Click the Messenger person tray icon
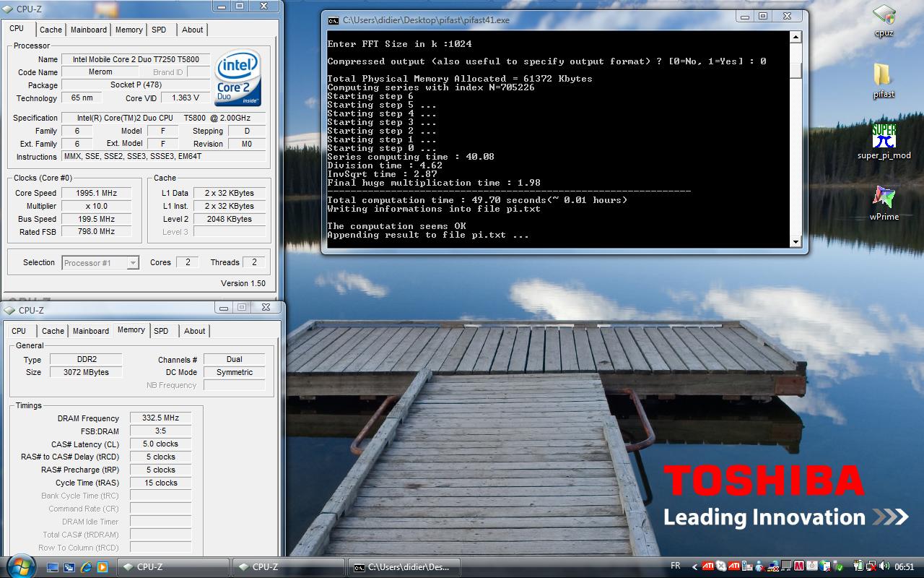 coord(760,566)
